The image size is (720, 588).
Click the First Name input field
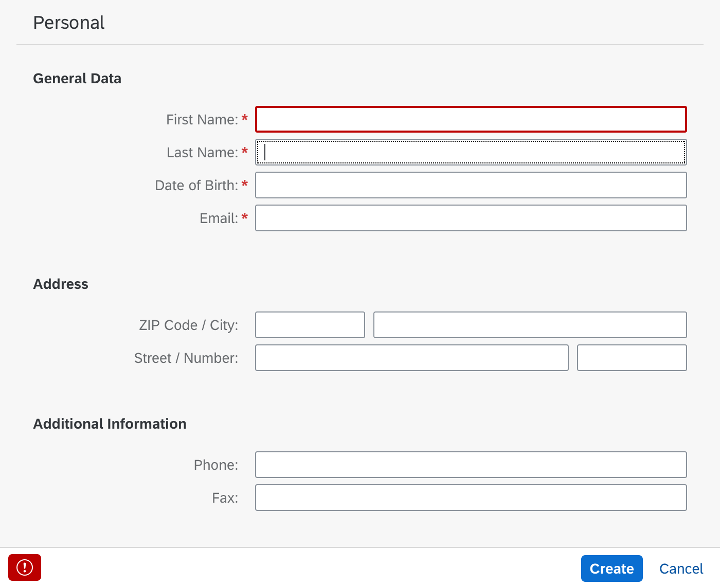pyautogui.click(x=471, y=119)
